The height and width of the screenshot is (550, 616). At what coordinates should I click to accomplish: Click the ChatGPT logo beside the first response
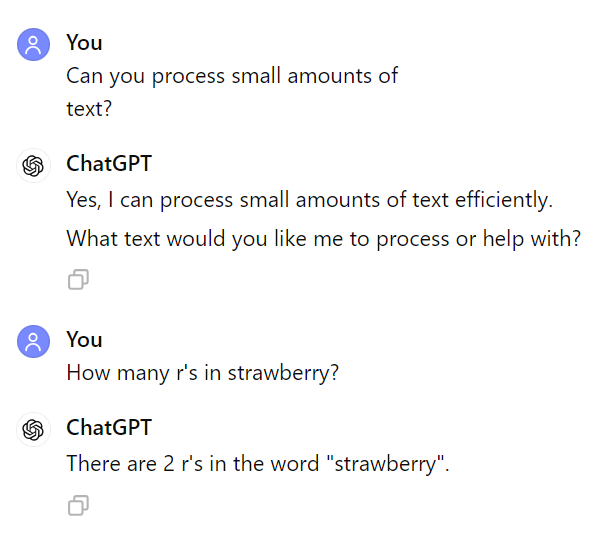[x=34, y=165]
